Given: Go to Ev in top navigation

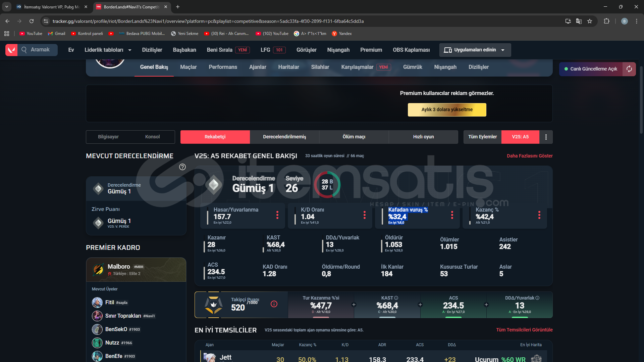Looking at the screenshot, I should 71,50.
